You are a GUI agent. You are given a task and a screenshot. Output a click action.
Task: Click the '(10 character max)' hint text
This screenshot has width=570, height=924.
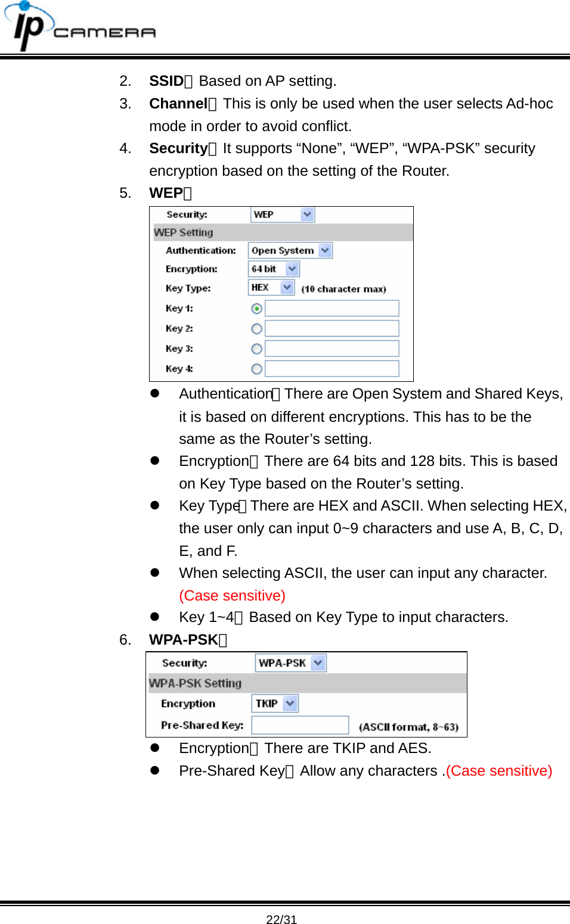coord(343,289)
